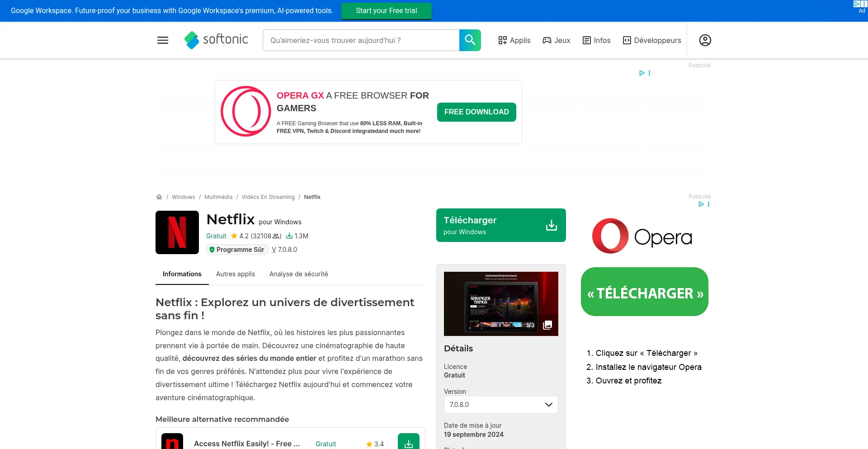Click the V 7.0.8.0 version link

(284, 250)
